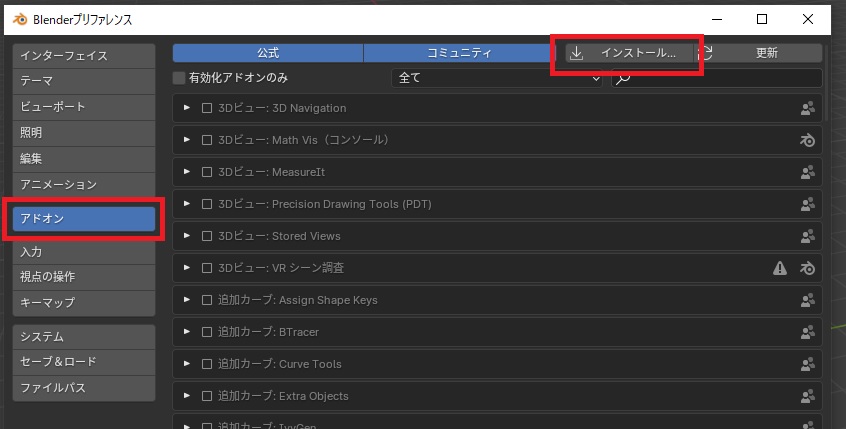The height and width of the screenshot is (429, 846).
Task: Expand the Math Vis add-on details
Action: coord(187,140)
